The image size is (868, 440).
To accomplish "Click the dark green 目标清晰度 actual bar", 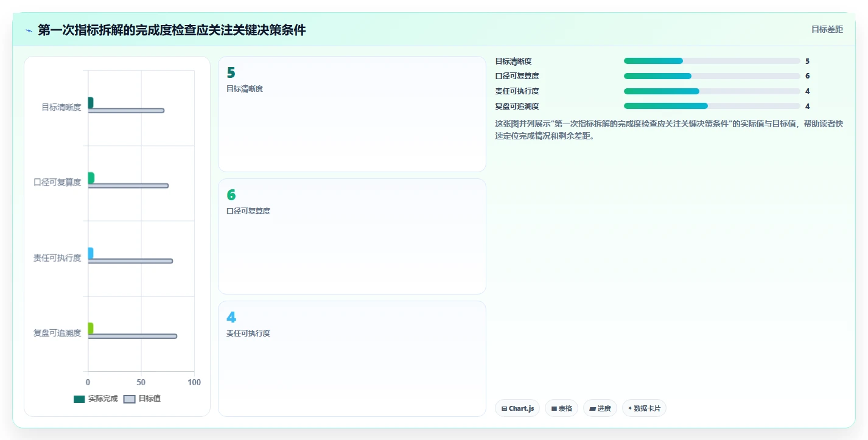I will click(x=91, y=103).
